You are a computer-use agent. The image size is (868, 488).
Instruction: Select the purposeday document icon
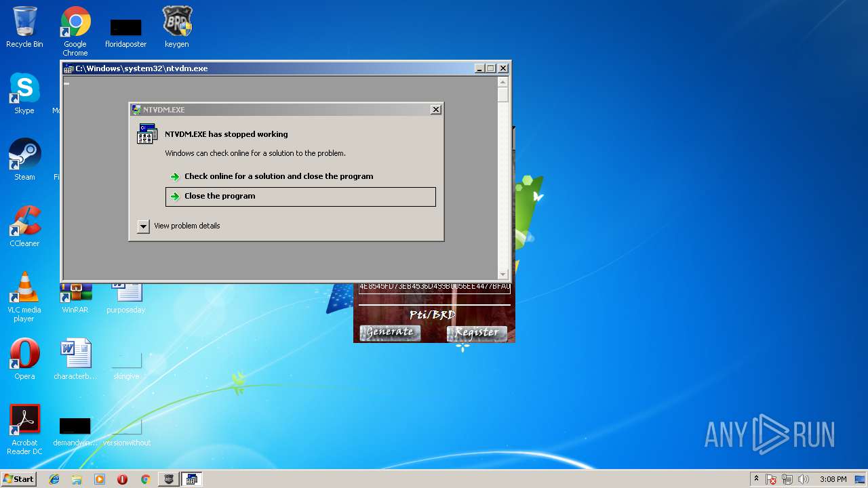tap(126, 298)
